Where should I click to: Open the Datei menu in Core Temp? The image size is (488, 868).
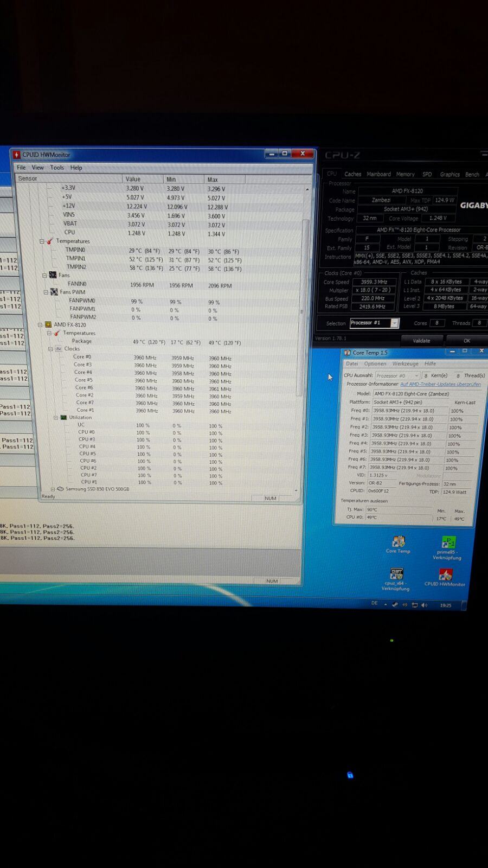click(x=352, y=363)
